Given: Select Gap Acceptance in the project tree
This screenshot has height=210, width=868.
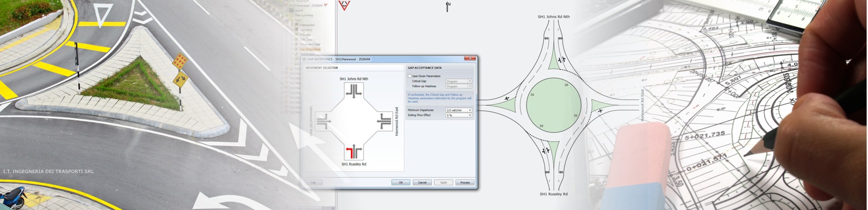Looking at the screenshot, I should [310, 49].
